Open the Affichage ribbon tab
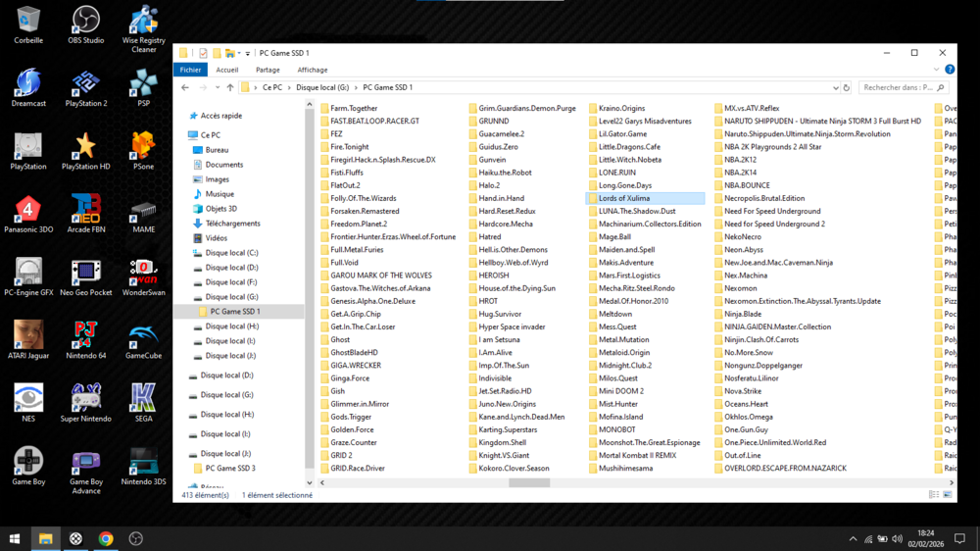The height and width of the screenshot is (551, 980). click(313, 70)
